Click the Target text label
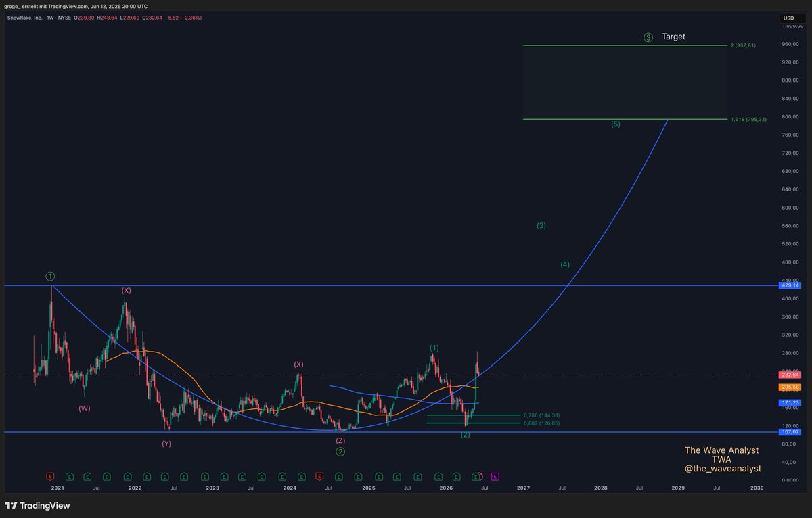 673,37
